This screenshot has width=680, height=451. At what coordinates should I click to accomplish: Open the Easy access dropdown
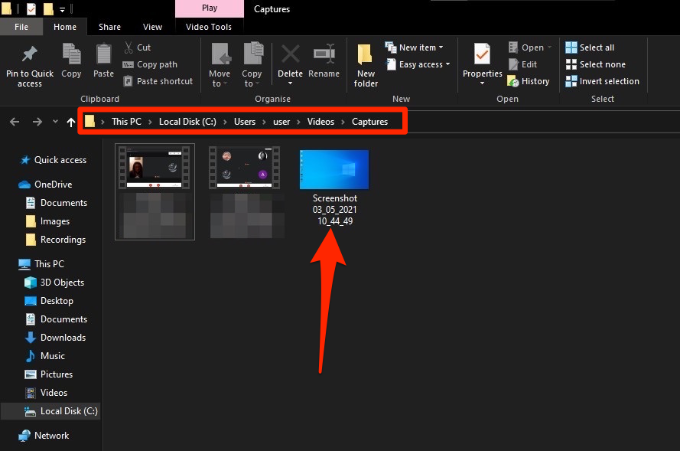[418, 64]
